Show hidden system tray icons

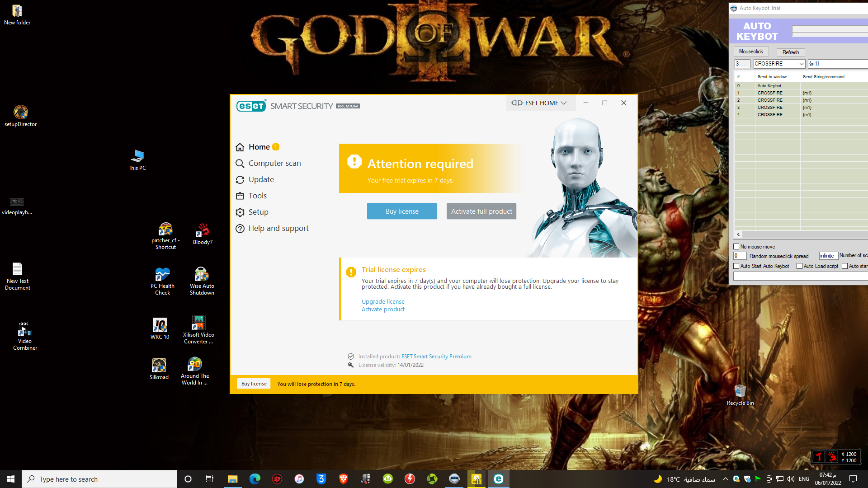click(725, 479)
